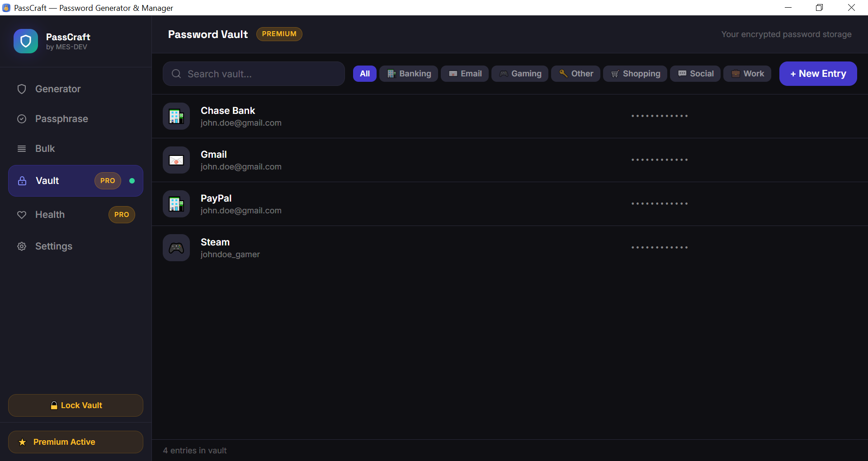Click the '4 entries in vault' status text
This screenshot has width=868, height=461.
click(x=195, y=451)
